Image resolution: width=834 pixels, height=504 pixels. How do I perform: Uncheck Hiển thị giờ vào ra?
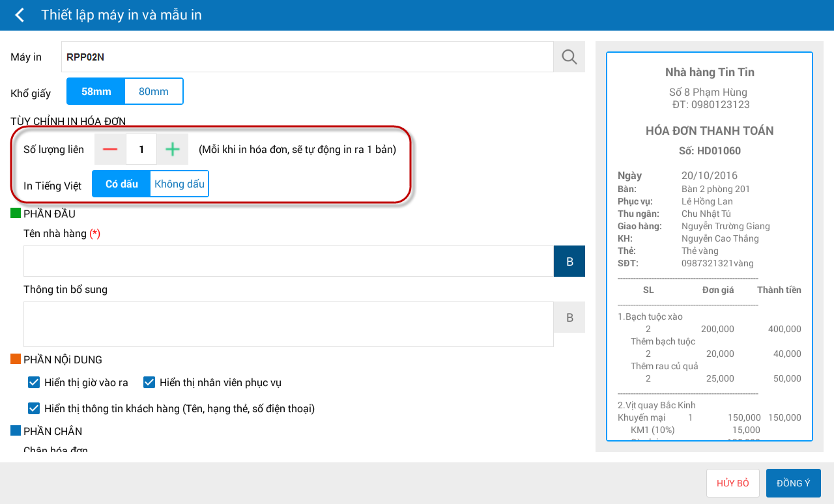tap(35, 382)
